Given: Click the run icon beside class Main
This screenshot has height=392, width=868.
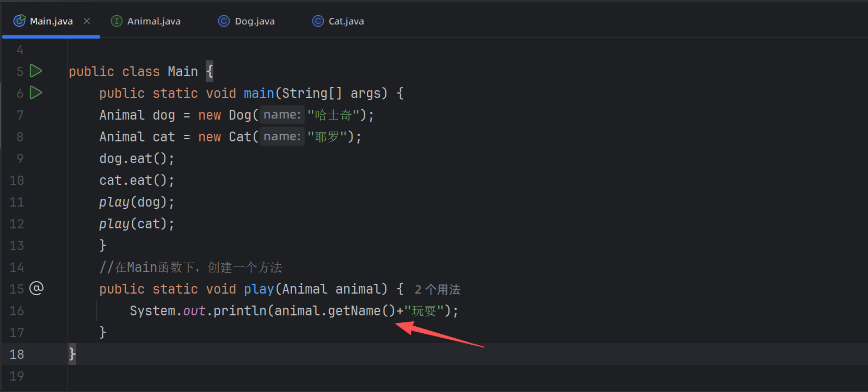Looking at the screenshot, I should 36,71.
